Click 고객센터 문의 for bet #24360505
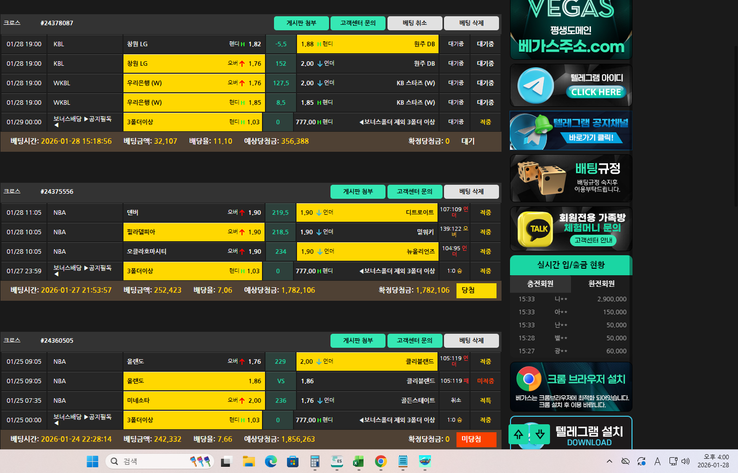The image size is (738, 473). coord(414,340)
